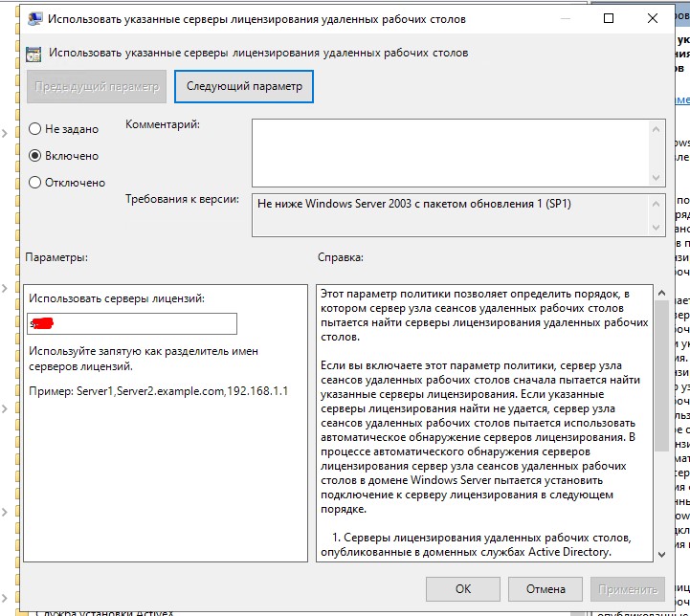Click up arrow of help text scrollbar
Screen dimensions: 690x616
pyautogui.click(x=661, y=293)
